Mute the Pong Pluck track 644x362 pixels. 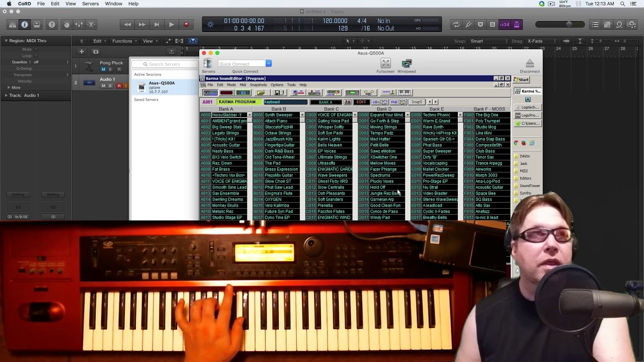pos(103,69)
